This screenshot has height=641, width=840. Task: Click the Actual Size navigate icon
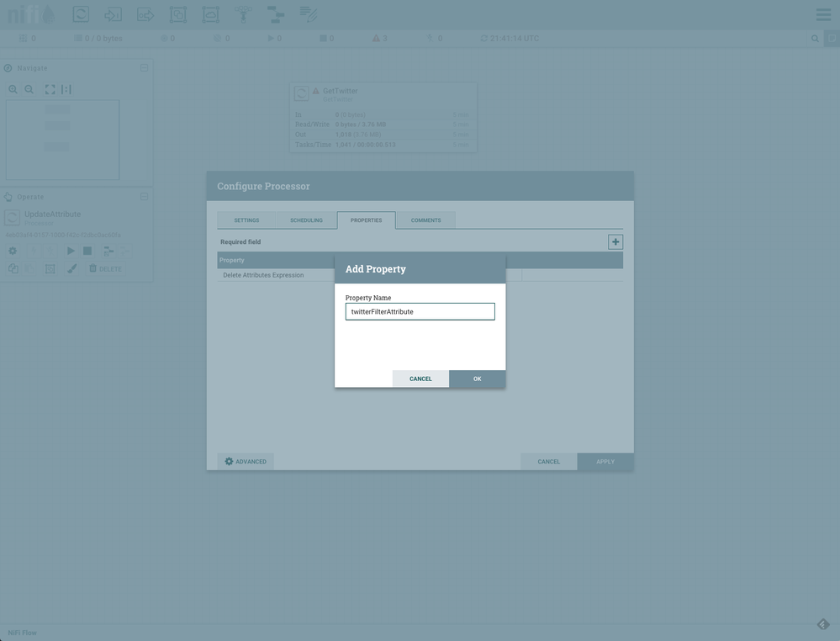point(66,89)
